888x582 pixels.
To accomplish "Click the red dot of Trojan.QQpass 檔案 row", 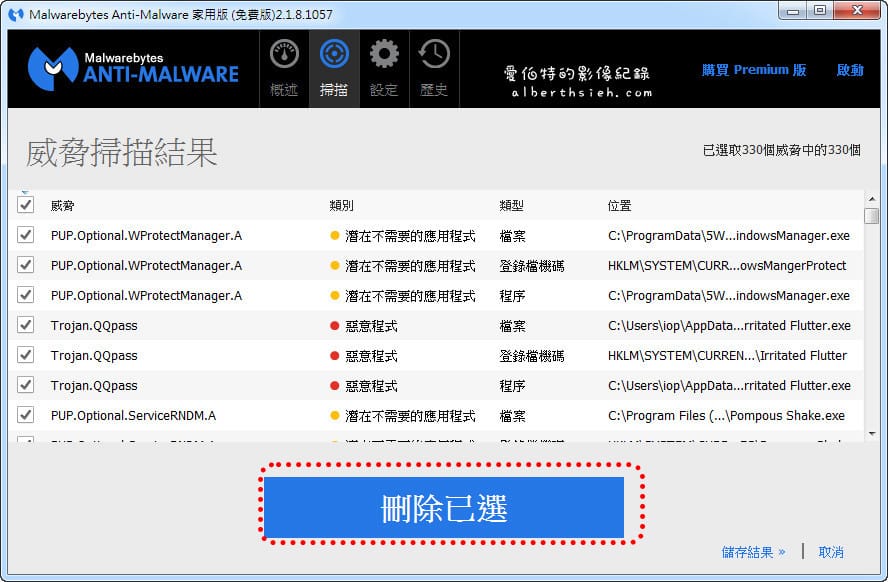I will click(335, 326).
